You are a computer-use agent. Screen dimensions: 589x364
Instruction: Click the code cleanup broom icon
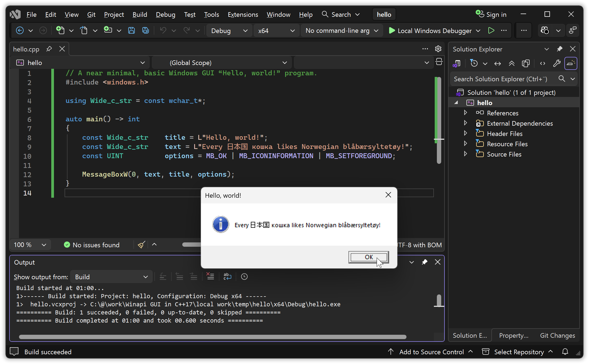click(141, 245)
